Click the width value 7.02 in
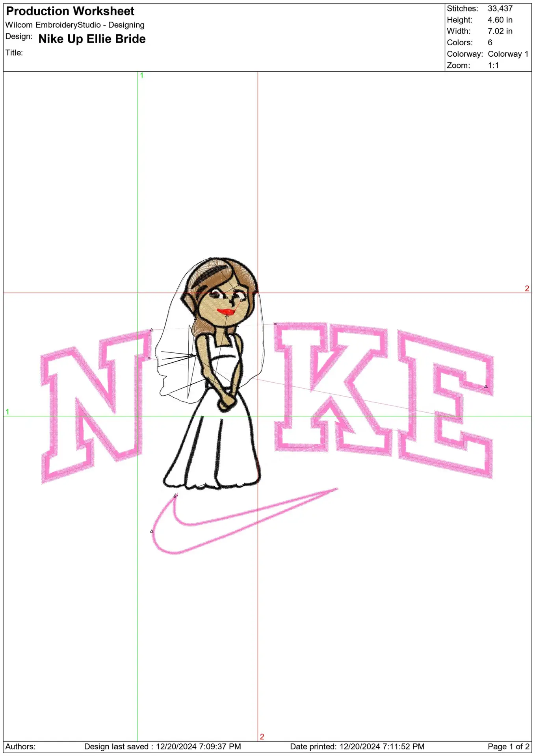 pos(500,31)
